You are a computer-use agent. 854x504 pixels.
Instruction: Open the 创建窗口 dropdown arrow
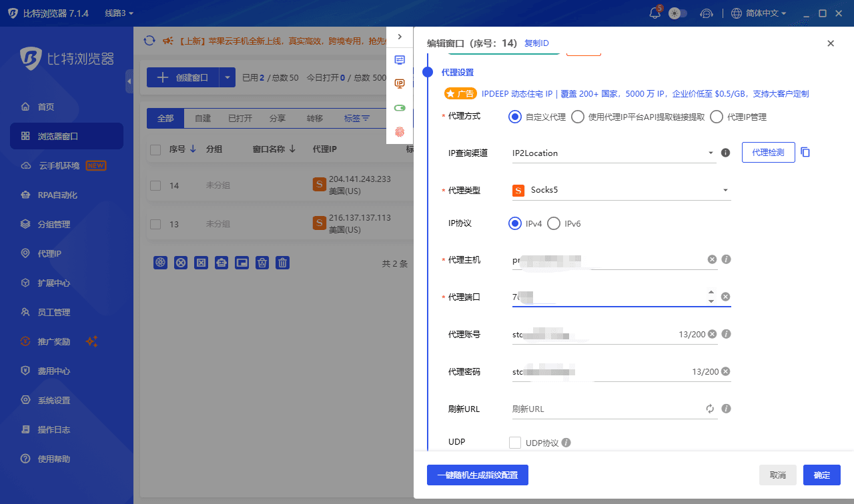point(228,77)
